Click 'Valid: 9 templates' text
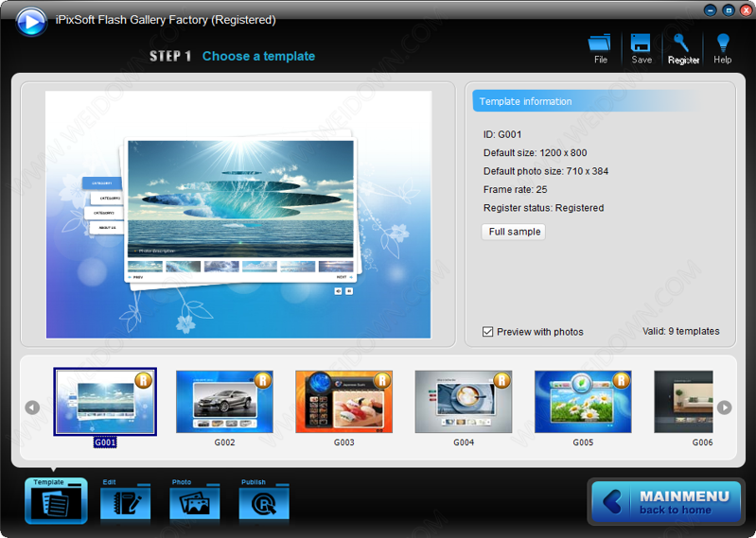This screenshot has width=756, height=538. coord(681,331)
